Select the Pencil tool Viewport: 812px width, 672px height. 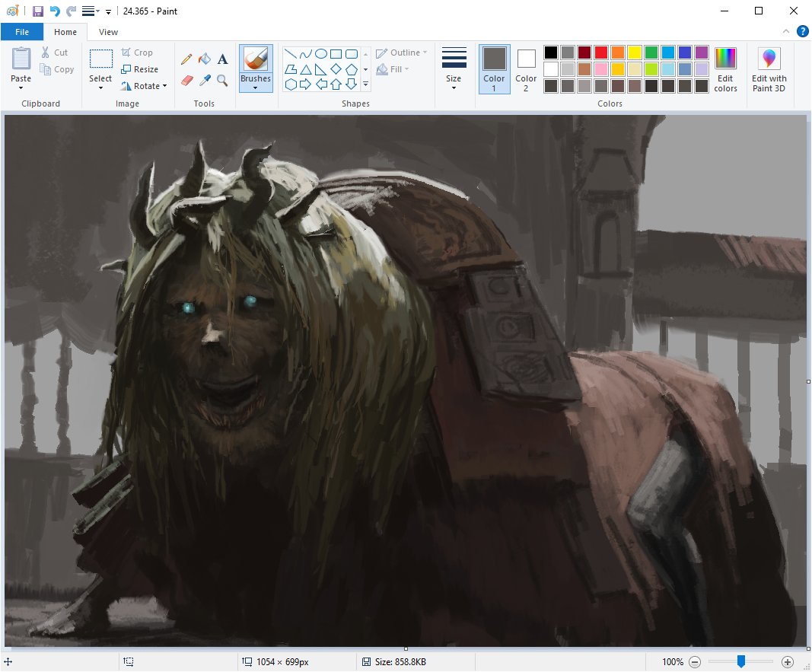pos(186,59)
